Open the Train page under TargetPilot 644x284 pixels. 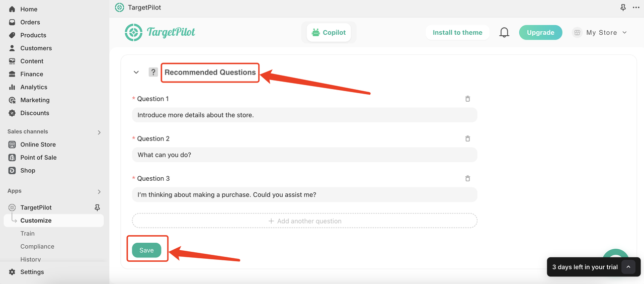28,234
